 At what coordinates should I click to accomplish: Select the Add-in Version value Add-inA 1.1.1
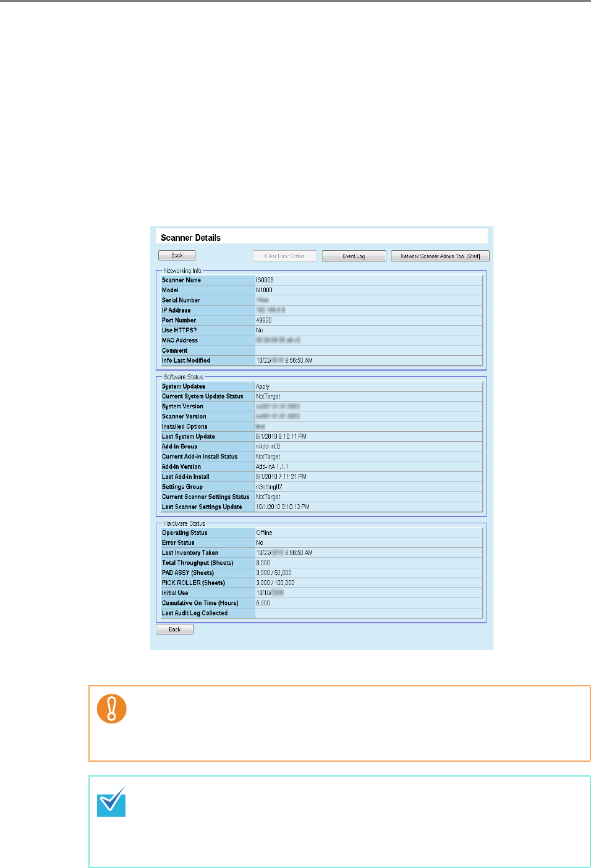click(272, 466)
